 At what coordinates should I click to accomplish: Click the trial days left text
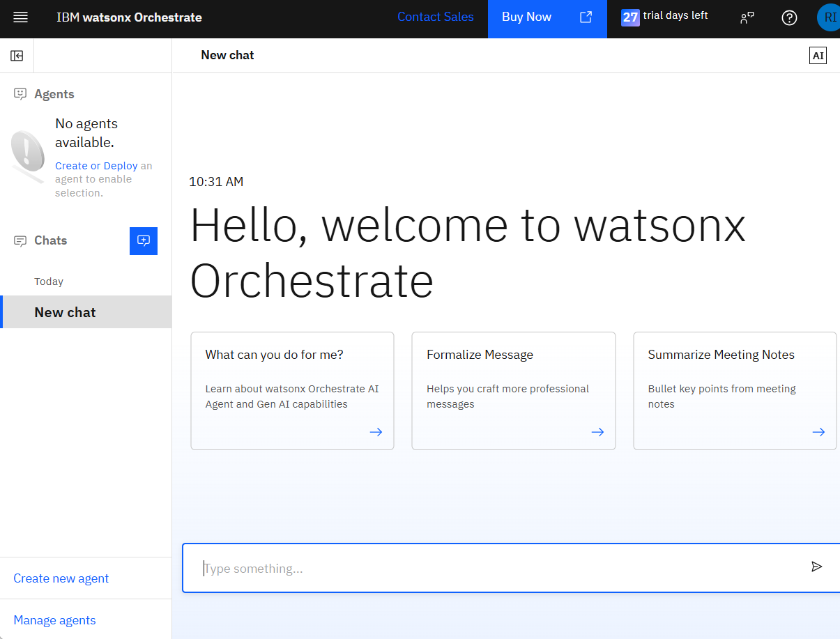pyautogui.click(x=675, y=15)
